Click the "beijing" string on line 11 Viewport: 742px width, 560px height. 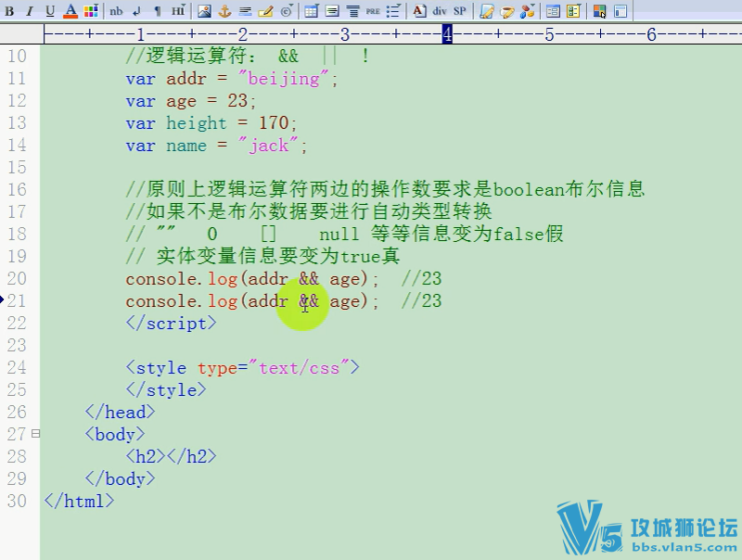coord(284,78)
